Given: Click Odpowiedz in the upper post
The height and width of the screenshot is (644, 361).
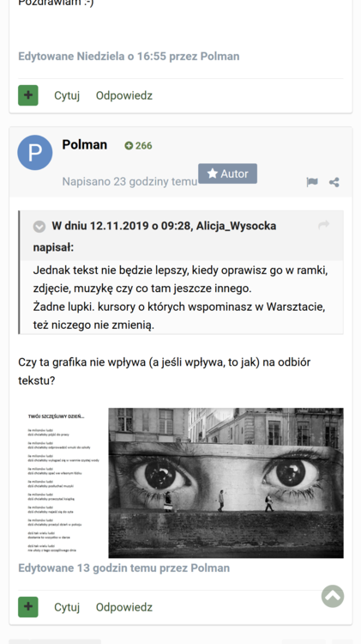Looking at the screenshot, I should [124, 95].
